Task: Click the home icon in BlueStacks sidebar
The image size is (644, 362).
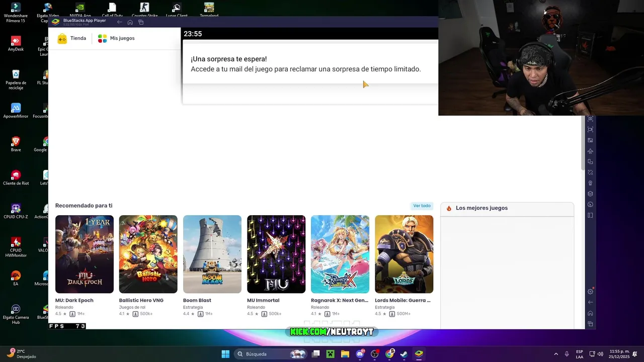Action: pos(590,313)
